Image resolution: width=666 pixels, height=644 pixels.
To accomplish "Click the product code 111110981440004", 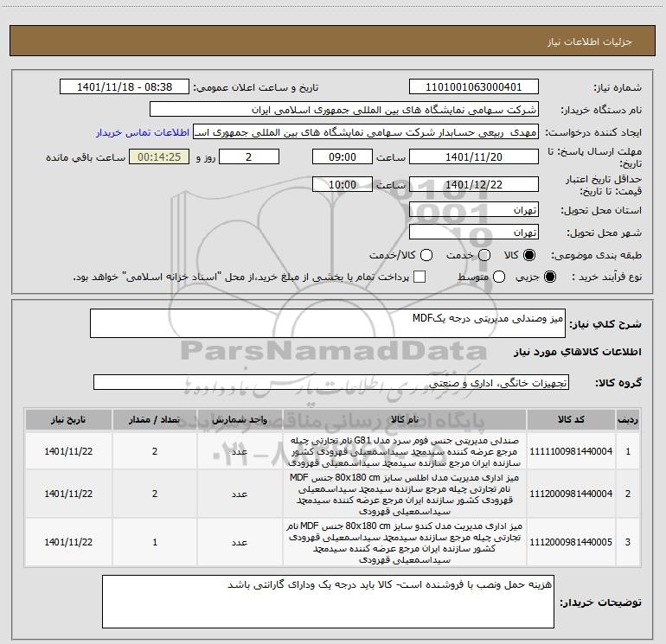I will [571, 451].
